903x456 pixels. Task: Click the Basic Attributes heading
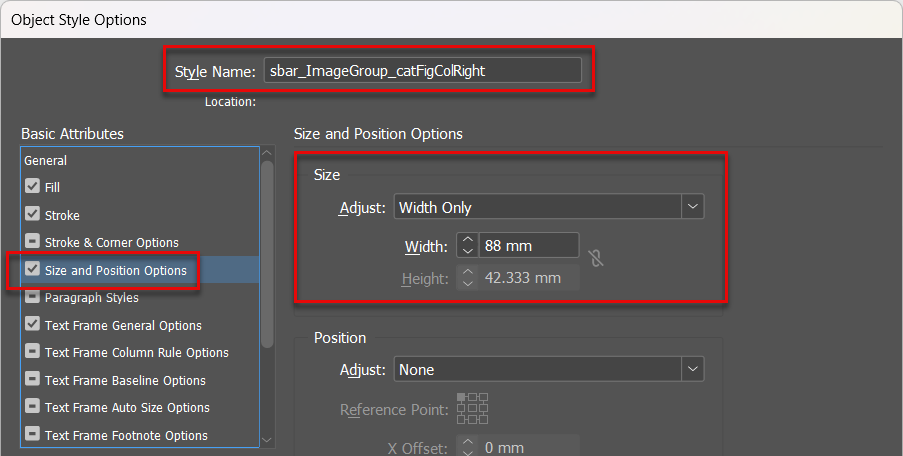click(x=73, y=134)
